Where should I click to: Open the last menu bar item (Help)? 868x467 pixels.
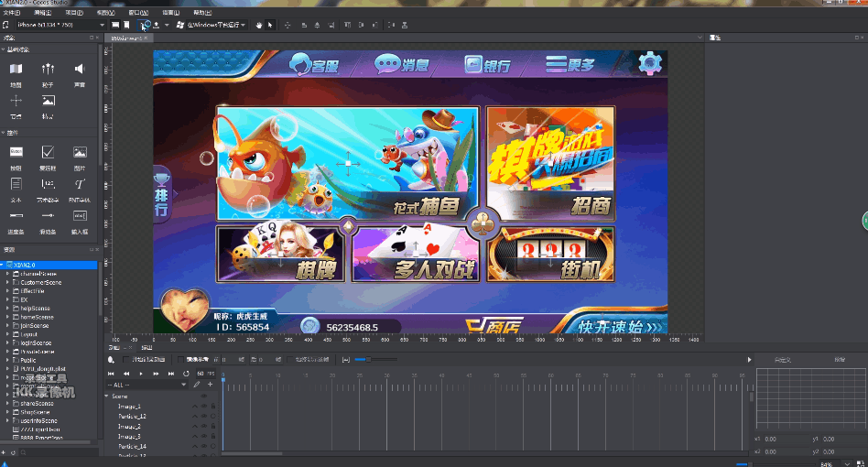202,12
